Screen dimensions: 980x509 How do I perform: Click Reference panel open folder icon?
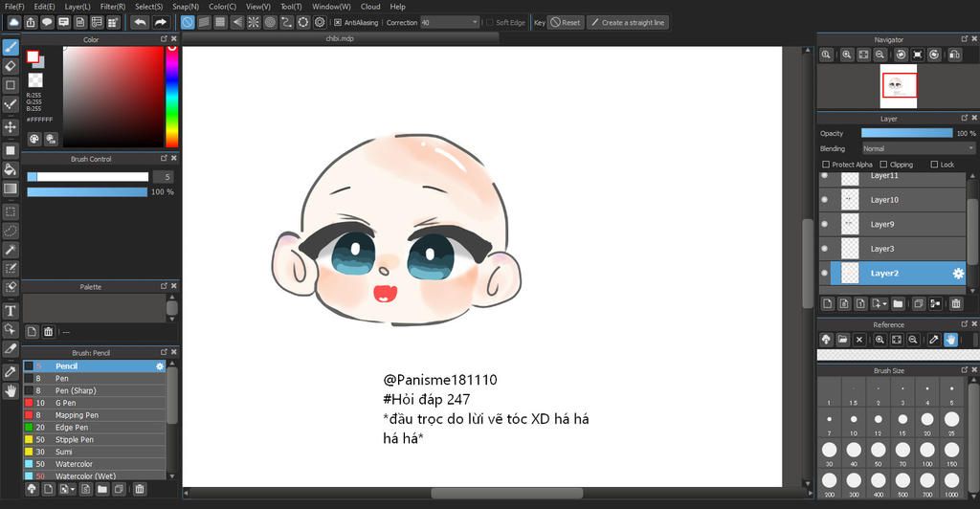point(842,340)
